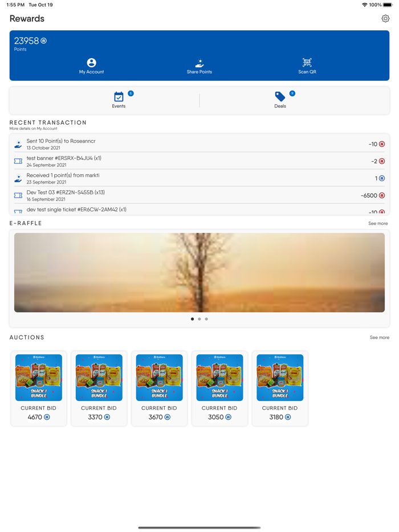Open the Scan QR code icon

(307, 63)
